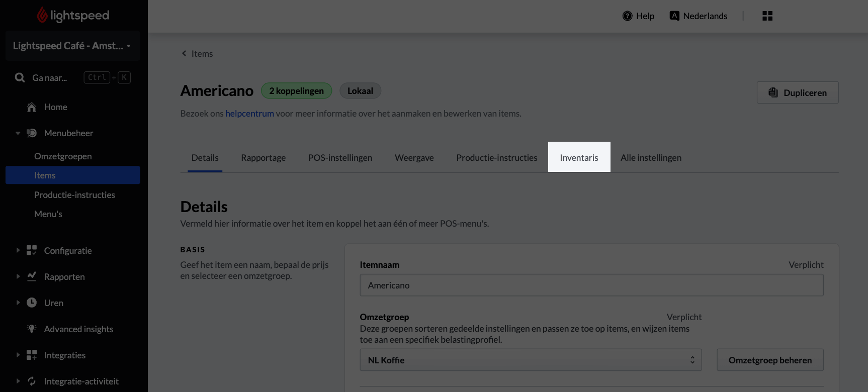Expand the Uren section arrow
868x392 pixels.
[x=18, y=303]
